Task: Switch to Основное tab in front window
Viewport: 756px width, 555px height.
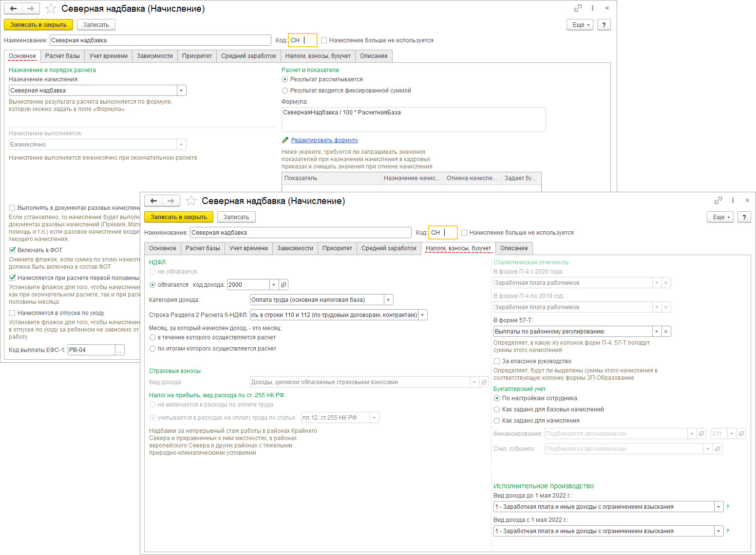Action: point(163,248)
